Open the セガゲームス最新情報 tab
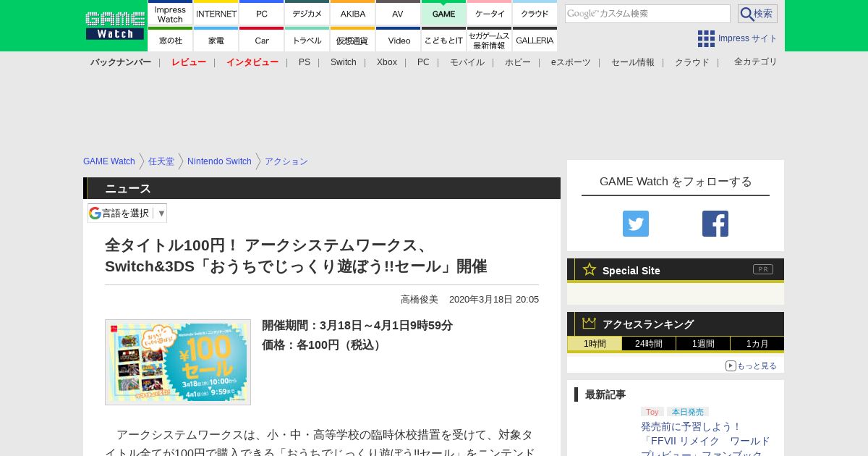This screenshot has width=868, height=456. click(x=489, y=40)
